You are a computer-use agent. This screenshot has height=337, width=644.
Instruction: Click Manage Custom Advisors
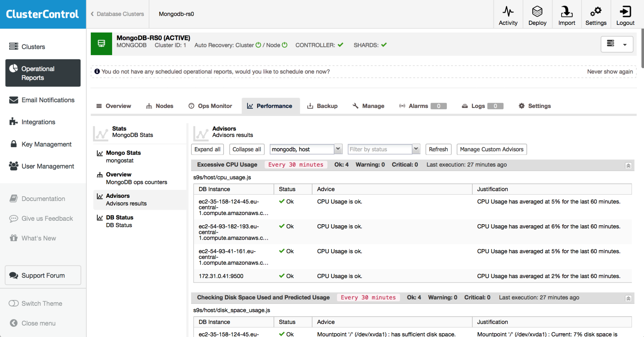click(492, 149)
